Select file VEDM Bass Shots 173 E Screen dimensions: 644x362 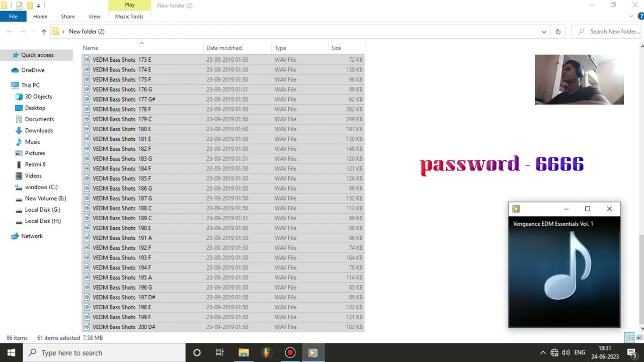click(x=223, y=60)
